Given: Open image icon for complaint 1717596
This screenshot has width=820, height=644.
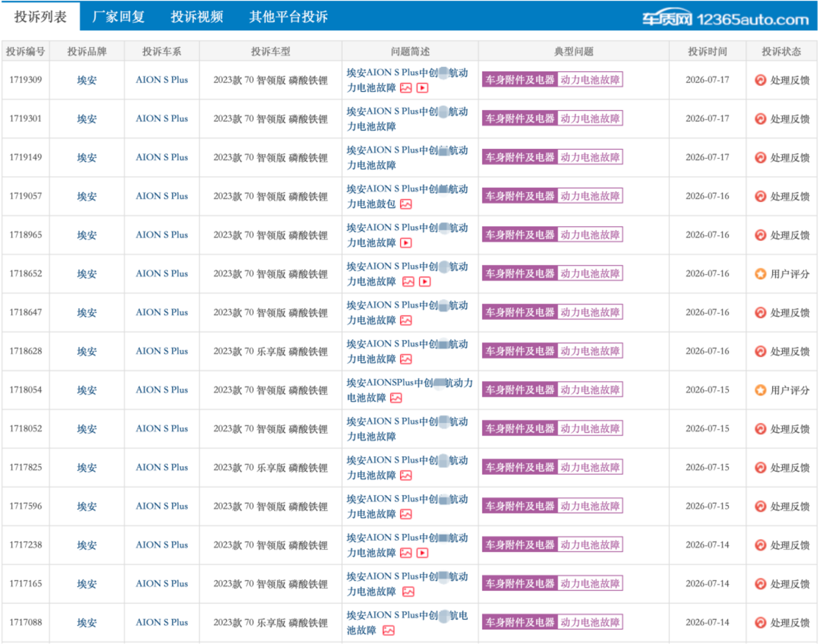Looking at the screenshot, I should 406,514.
